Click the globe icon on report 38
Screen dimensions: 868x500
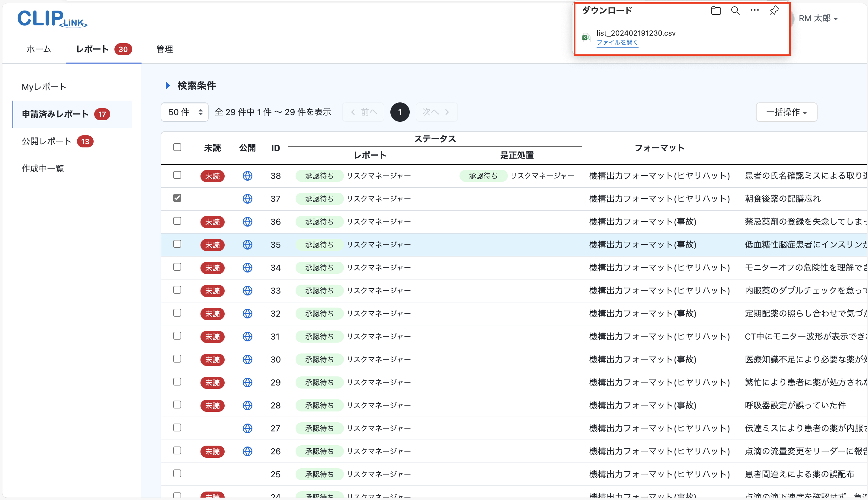[x=247, y=176]
